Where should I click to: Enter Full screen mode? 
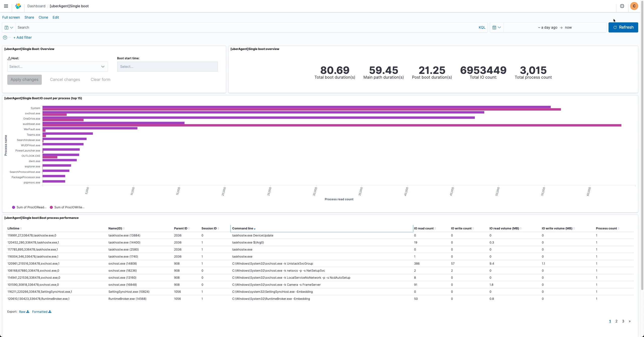(x=11, y=17)
